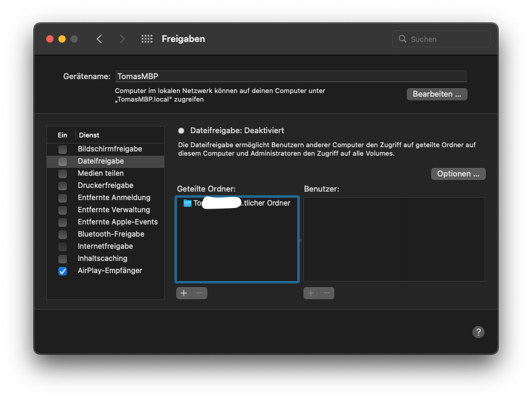Screen dimensions: 532x399
Task: Choose Entfernte Anmeldung service
Action: coord(106,198)
